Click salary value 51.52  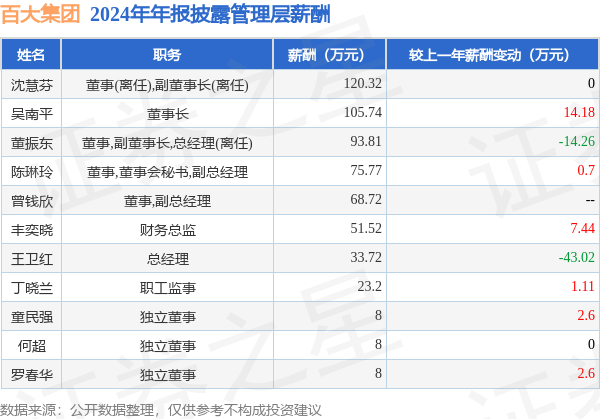[366, 228]
